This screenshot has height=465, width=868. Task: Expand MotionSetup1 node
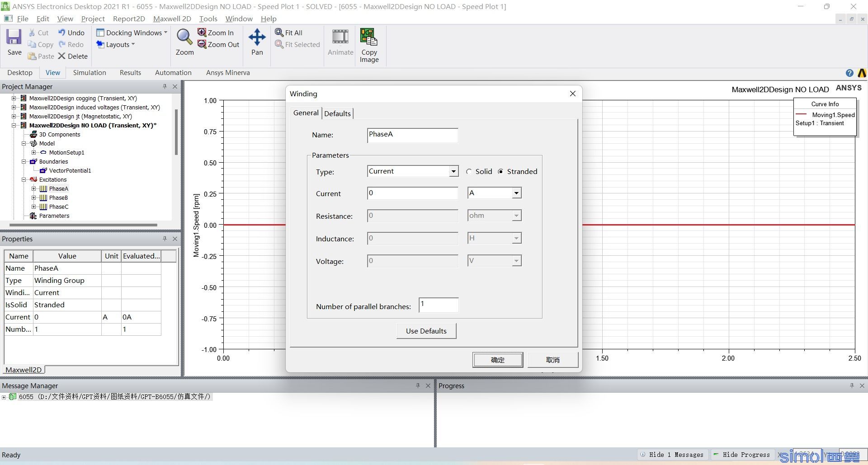33,153
